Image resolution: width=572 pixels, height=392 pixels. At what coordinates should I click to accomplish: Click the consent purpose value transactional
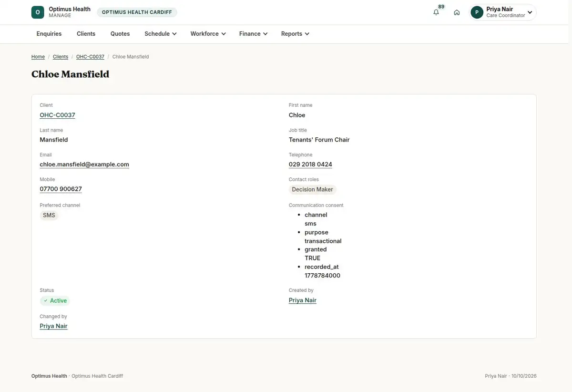coord(323,241)
